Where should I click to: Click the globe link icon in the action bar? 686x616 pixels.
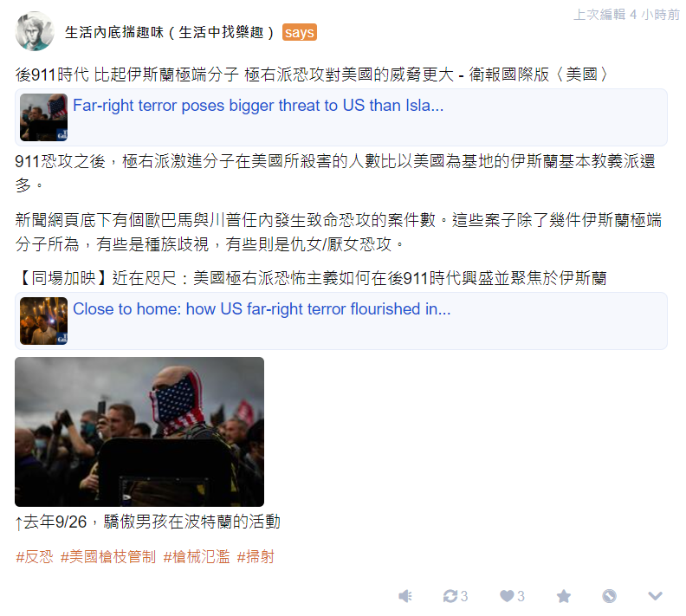[x=609, y=596]
